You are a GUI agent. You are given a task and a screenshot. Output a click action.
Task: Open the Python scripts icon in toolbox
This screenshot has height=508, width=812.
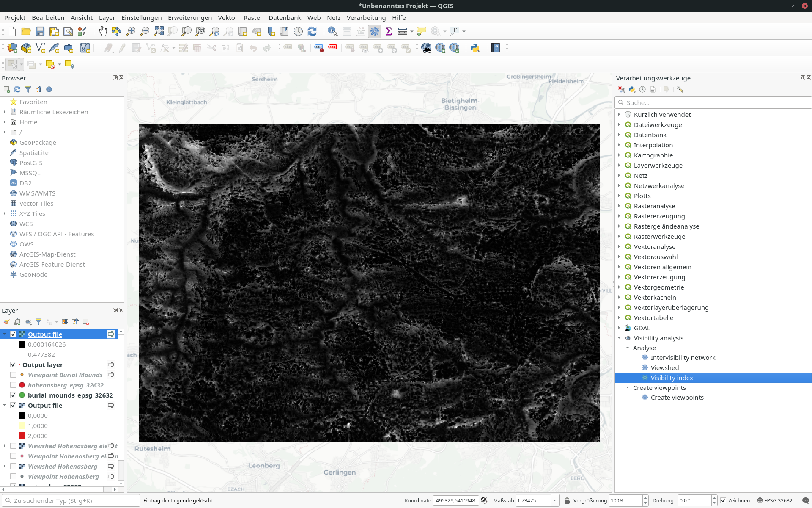tap(632, 89)
